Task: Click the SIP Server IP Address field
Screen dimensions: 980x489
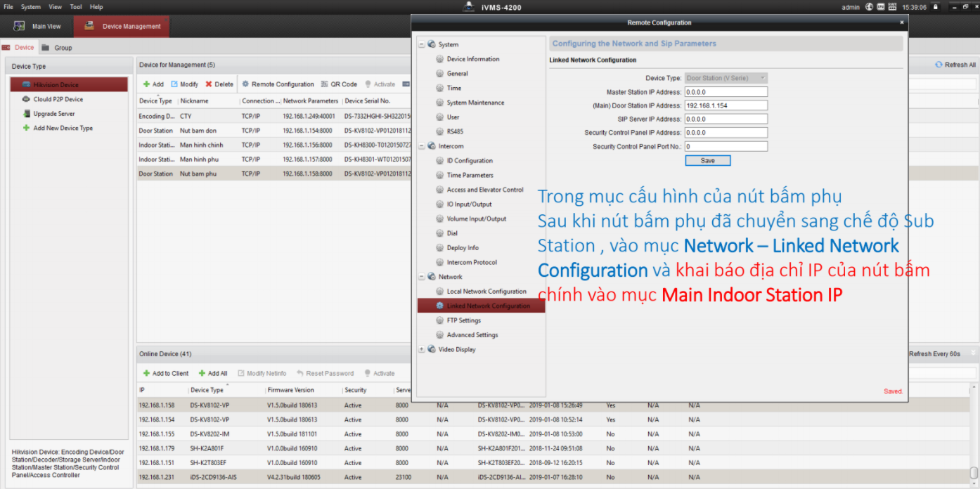Action: point(726,119)
